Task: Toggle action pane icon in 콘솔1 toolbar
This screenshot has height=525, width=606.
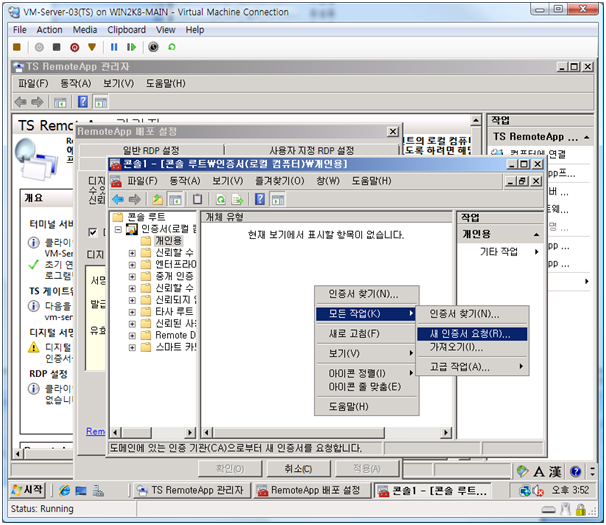Action: tap(278, 199)
